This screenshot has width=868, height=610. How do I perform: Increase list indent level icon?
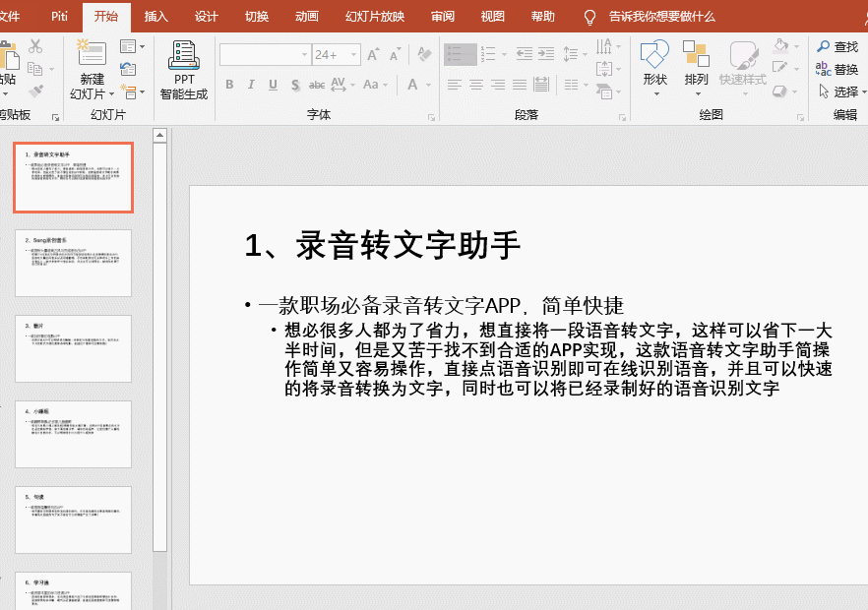[546, 54]
